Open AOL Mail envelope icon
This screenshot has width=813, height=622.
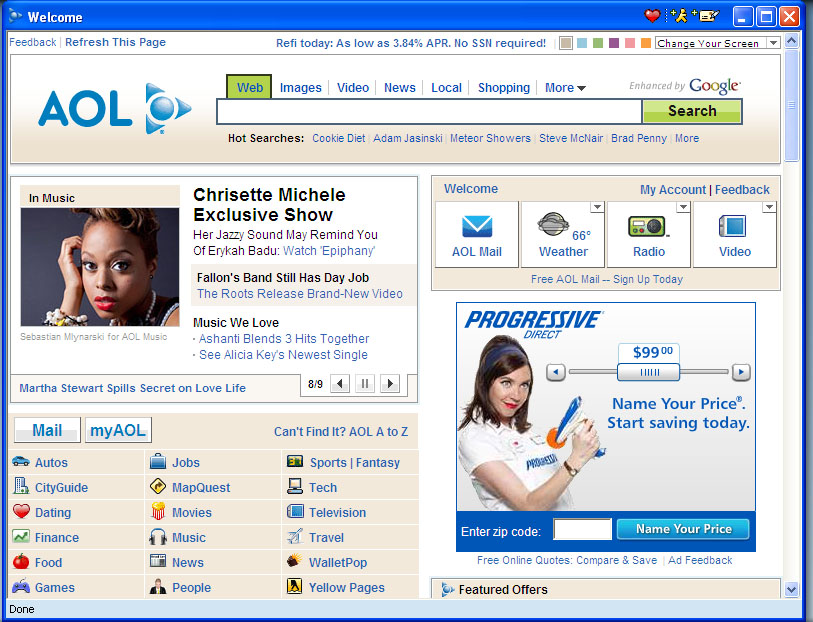coord(477,226)
